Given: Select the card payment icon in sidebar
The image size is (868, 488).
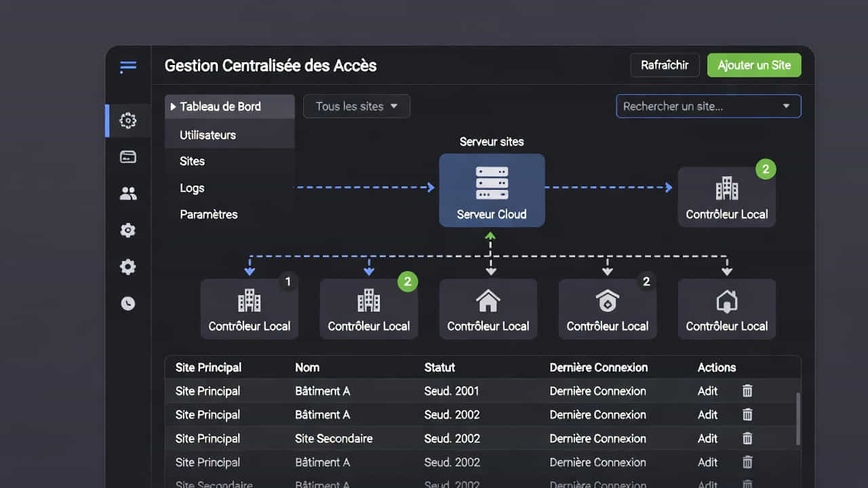Looking at the screenshot, I should tap(127, 157).
